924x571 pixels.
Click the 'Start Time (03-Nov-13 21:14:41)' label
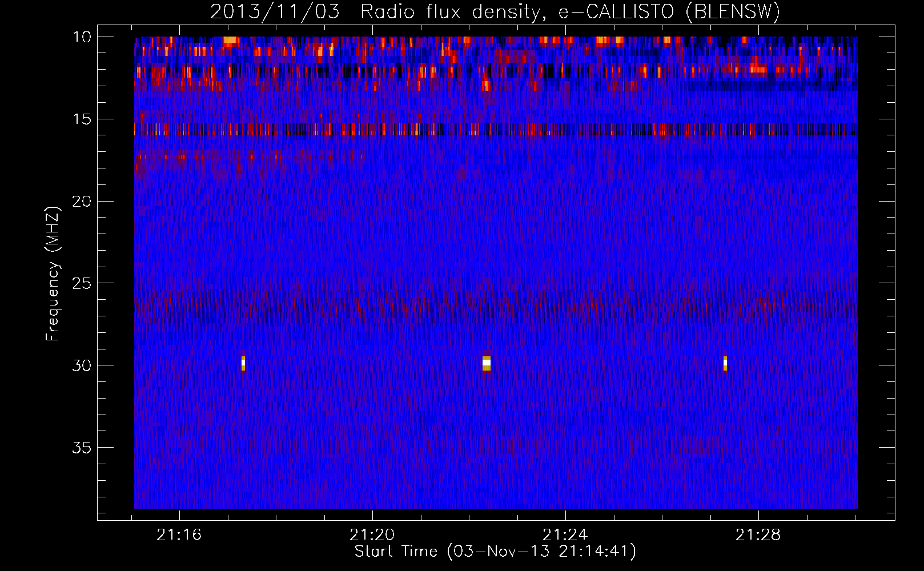495,552
